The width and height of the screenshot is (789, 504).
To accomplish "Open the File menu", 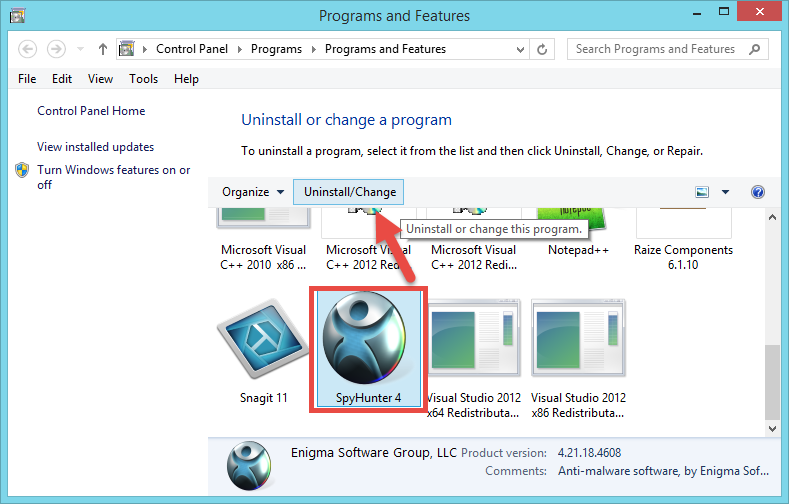I will (x=27, y=79).
